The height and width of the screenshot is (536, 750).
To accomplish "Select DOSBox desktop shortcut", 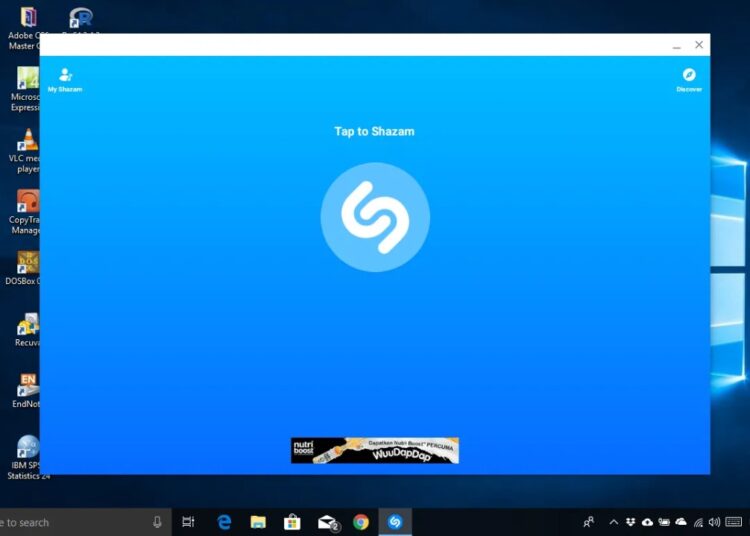I will [24, 268].
